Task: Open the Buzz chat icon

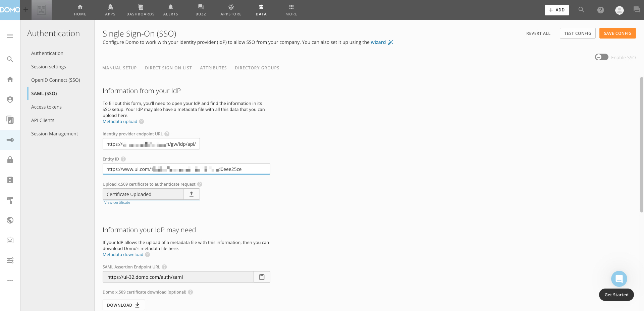Action: [x=201, y=9]
